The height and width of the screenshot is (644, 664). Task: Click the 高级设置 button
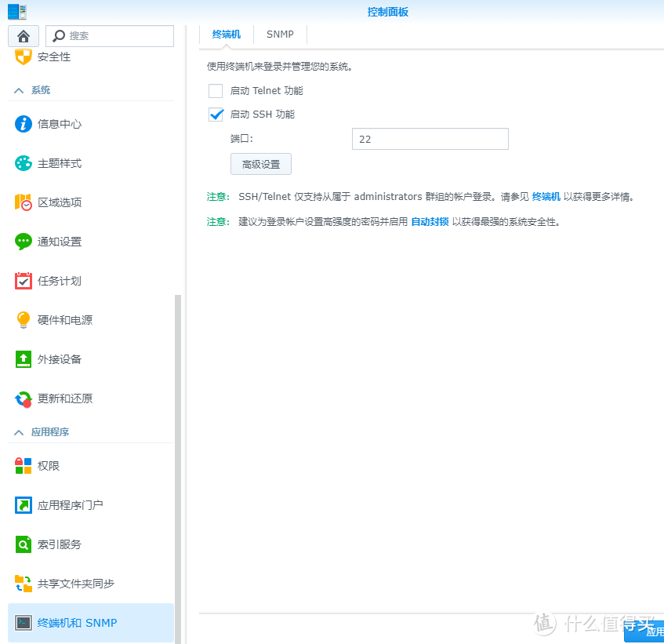point(261,165)
